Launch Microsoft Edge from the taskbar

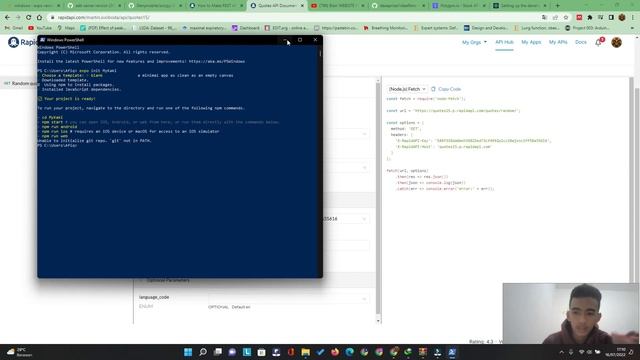click(x=349, y=352)
